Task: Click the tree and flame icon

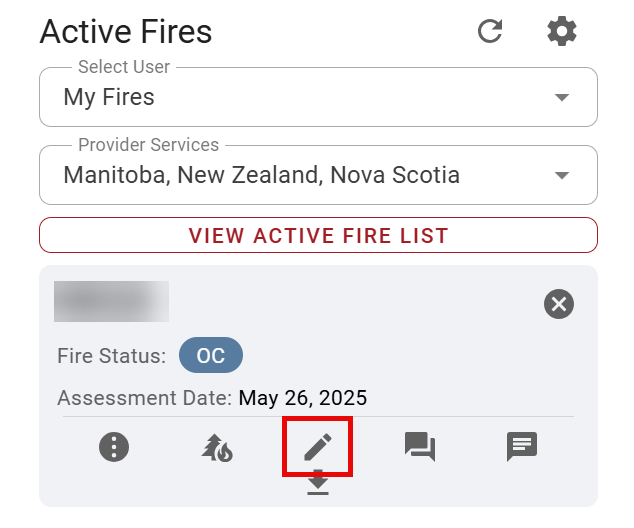Action: tap(216, 447)
